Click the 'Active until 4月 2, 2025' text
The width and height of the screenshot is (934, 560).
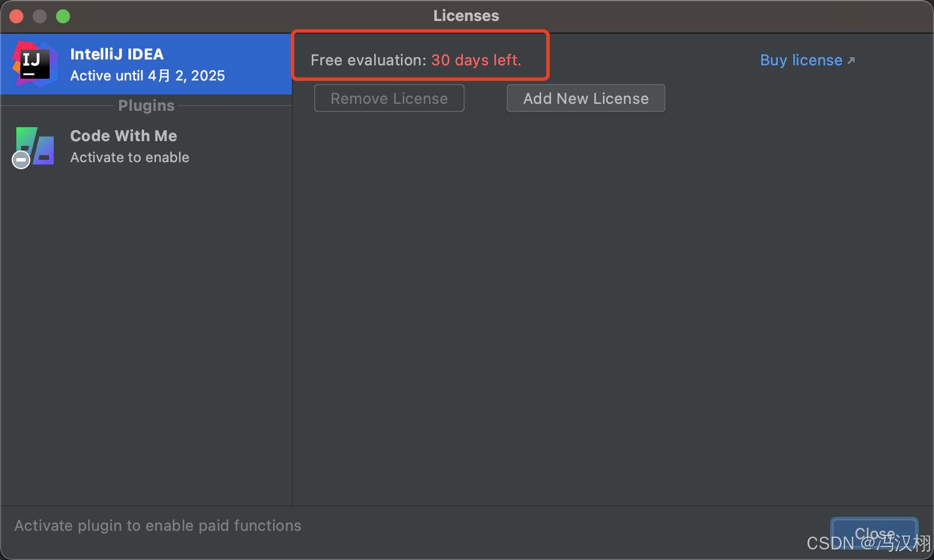click(148, 76)
